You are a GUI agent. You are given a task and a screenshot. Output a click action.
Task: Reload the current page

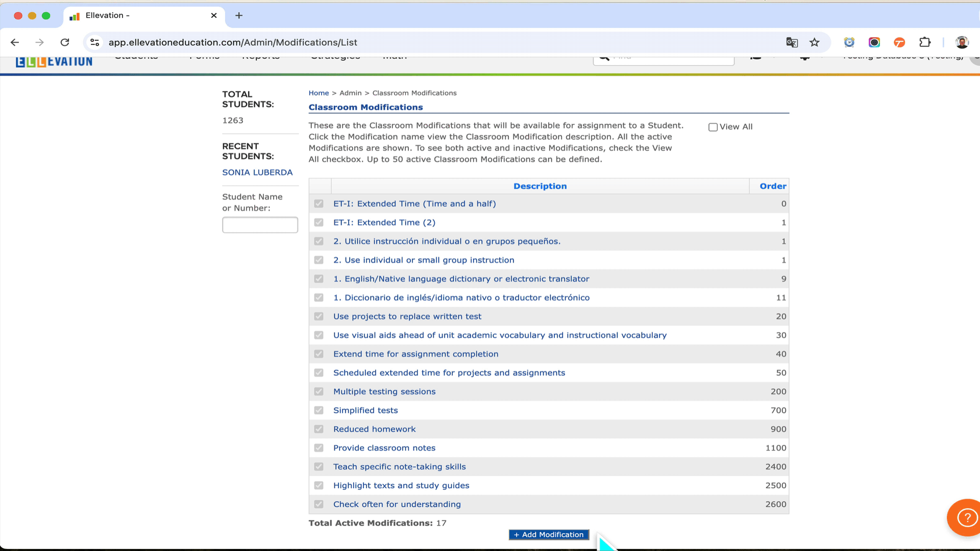[x=65, y=42]
